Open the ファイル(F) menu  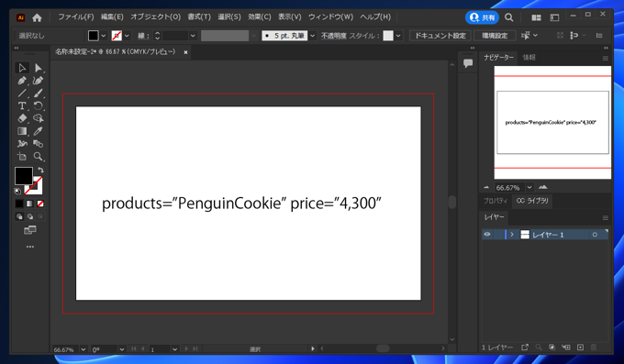pyautogui.click(x=75, y=17)
